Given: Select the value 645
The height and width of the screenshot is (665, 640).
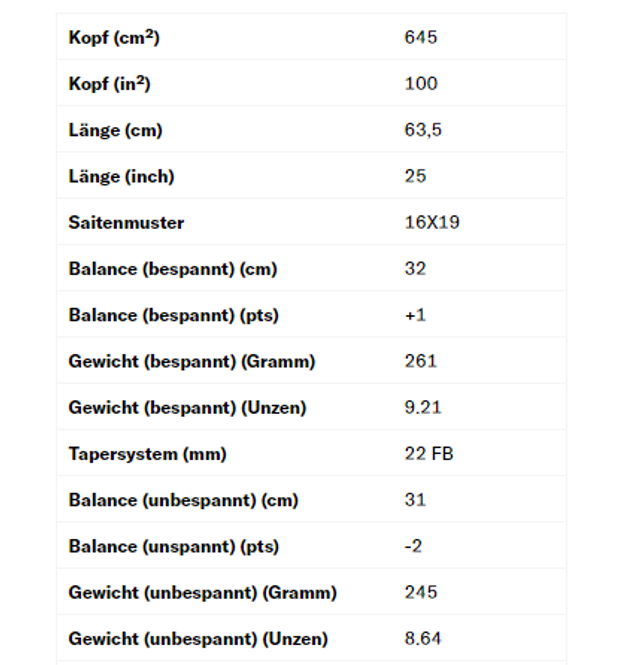Looking at the screenshot, I should pyautogui.click(x=421, y=38).
